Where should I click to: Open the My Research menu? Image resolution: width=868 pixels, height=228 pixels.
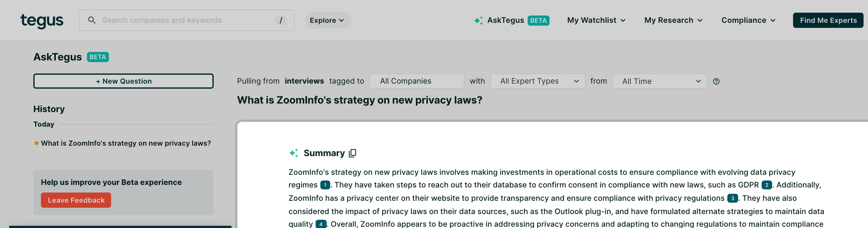pos(673,21)
